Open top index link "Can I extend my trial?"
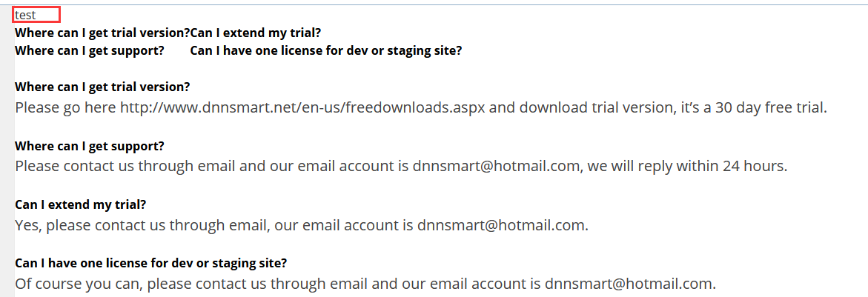Viewport: 868px width, 297px height. tap(256, 33)
